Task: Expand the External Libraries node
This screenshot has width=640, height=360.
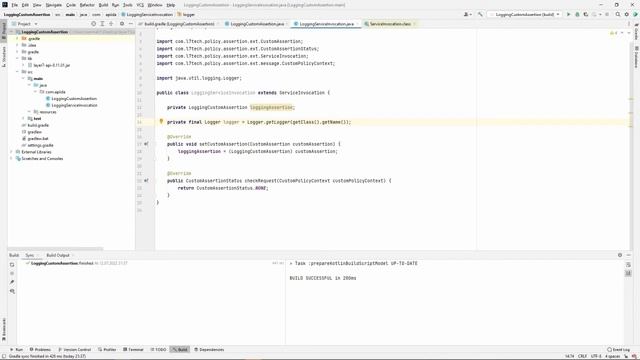Action: 11,152
